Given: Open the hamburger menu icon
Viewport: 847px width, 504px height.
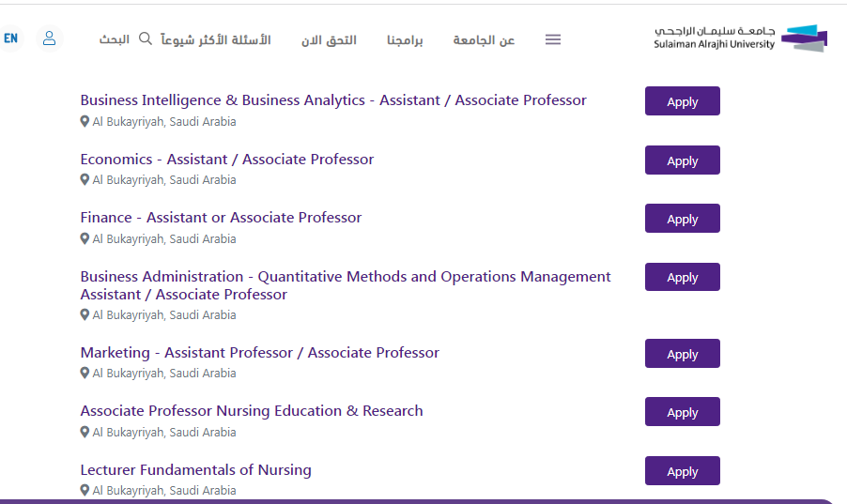Looking at the screenshot, I should pyautogui.click(x=553, y=39).
